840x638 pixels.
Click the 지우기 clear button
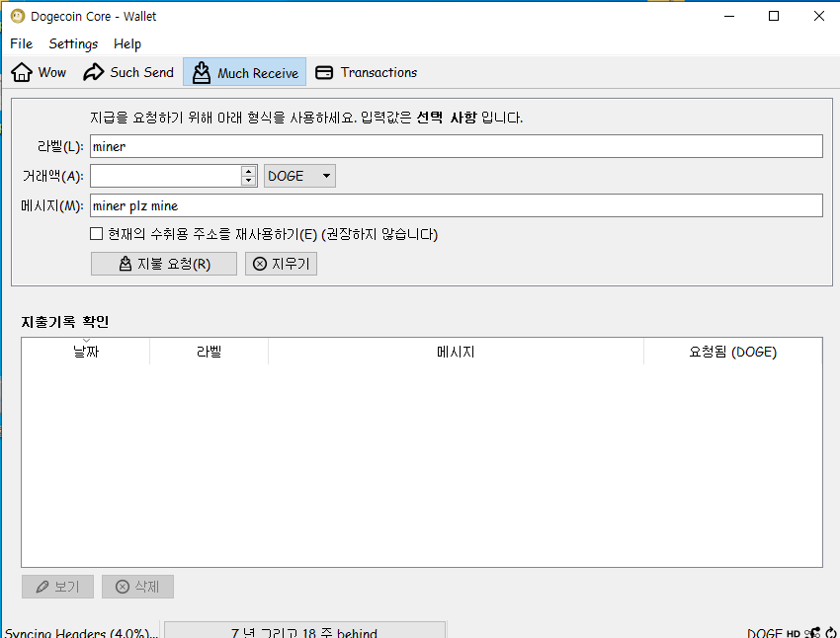282,264
